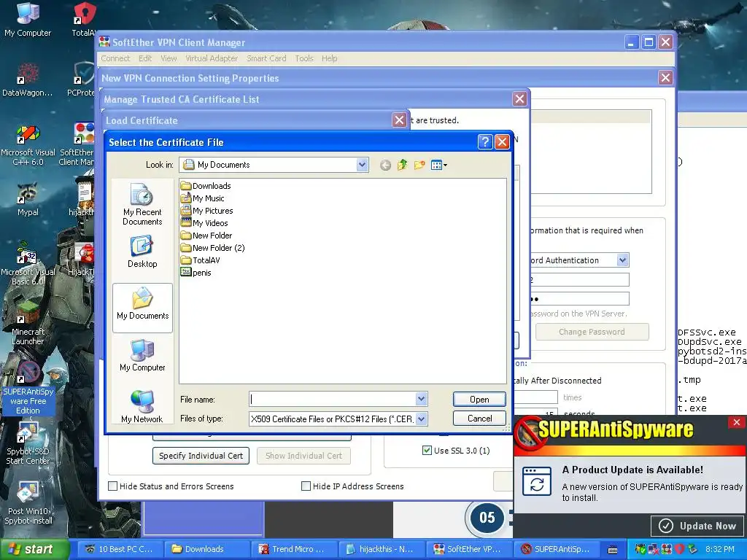747x560 pixels.
Task: Click the Downloads folder in file list
Action: coord(206,186)
